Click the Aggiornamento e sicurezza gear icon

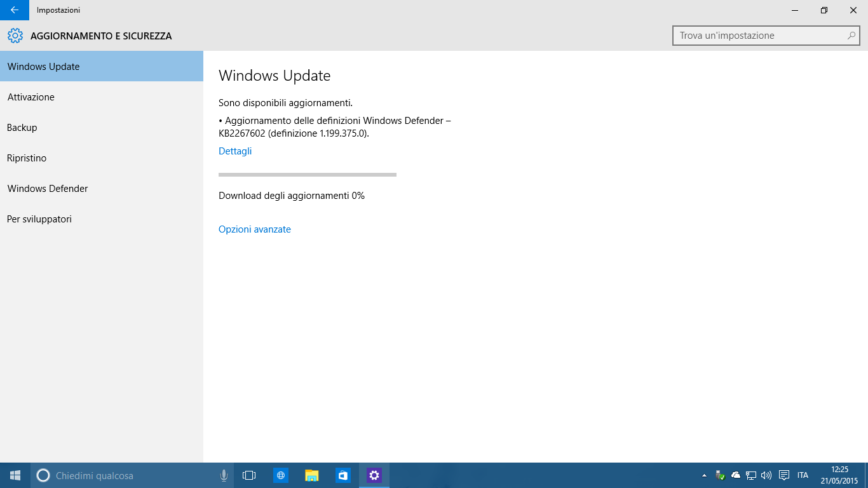click(15, 36)
